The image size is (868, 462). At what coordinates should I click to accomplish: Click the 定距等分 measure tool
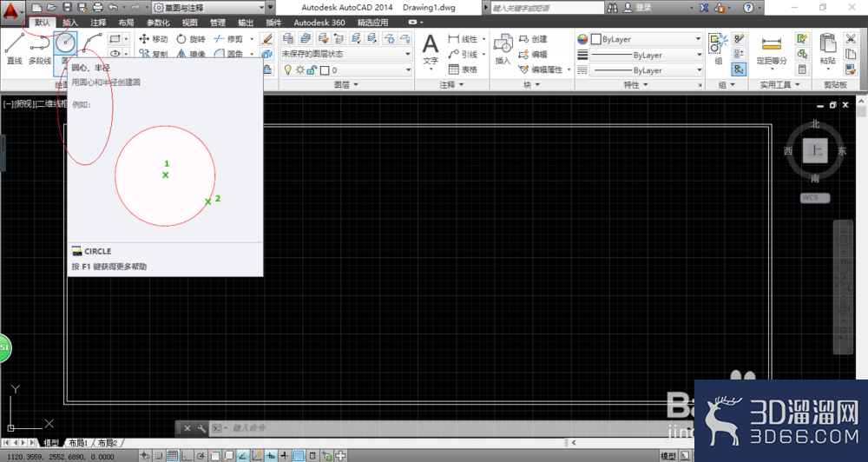(x=772, y=49)
